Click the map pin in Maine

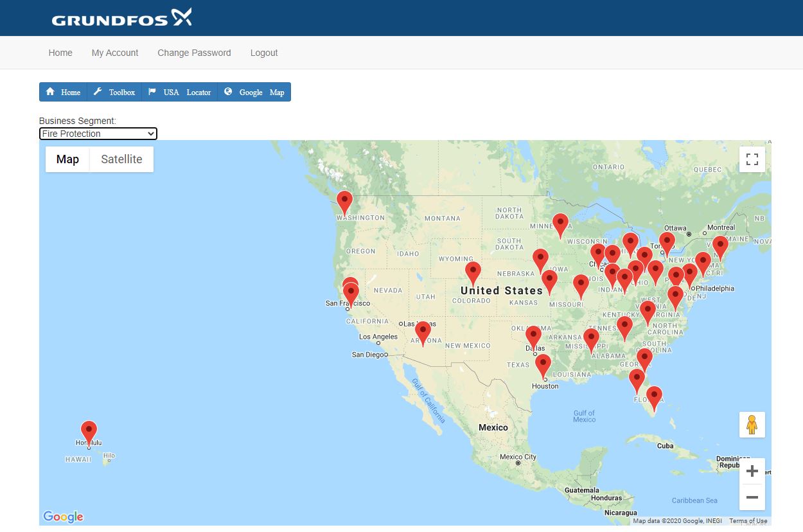pyautogui.click(x=720, y=248)
